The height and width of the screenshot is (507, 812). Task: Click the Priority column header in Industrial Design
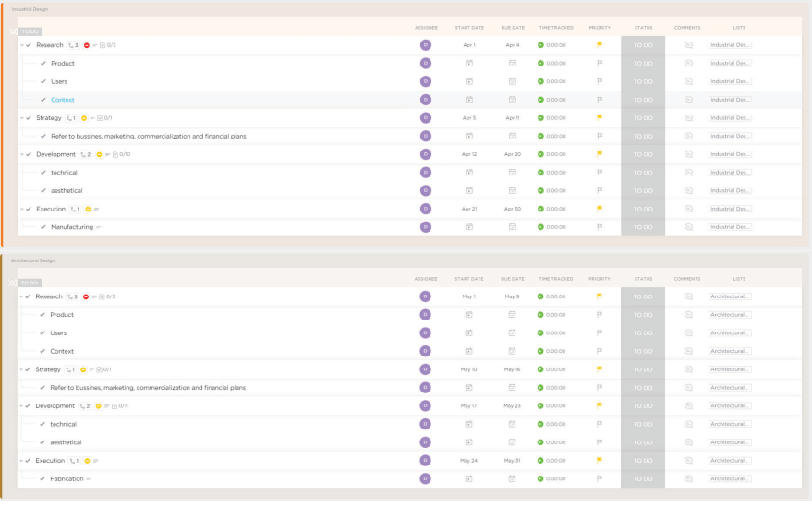tap(600, 28)
